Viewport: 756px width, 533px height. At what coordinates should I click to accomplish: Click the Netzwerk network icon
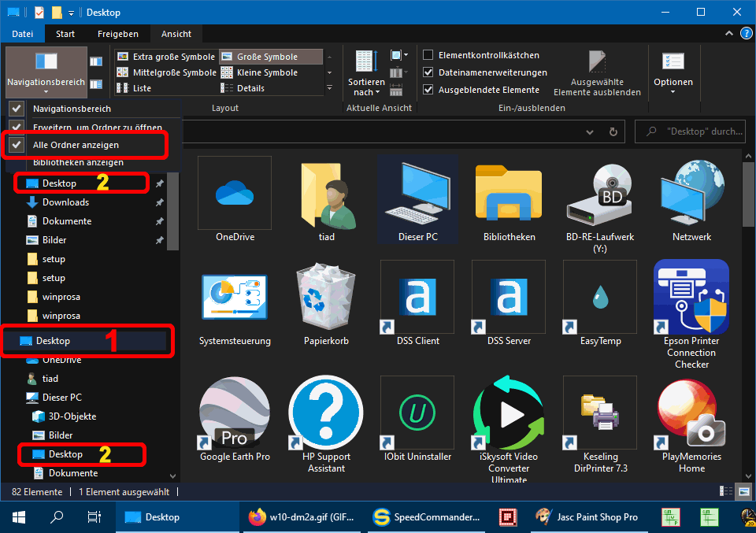(x=691, y=194)
